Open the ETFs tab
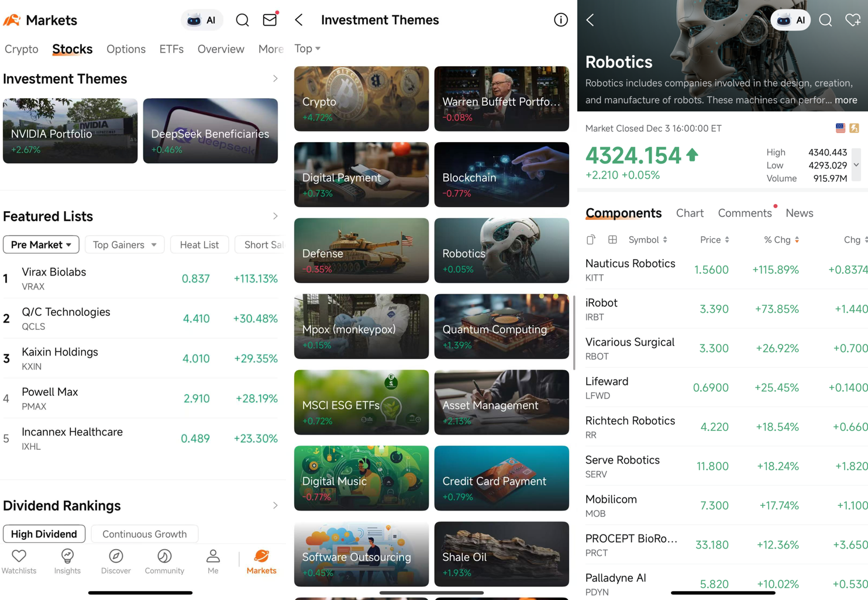The height and width of the screenshot is (600, 868). click(x=171, y=49)
